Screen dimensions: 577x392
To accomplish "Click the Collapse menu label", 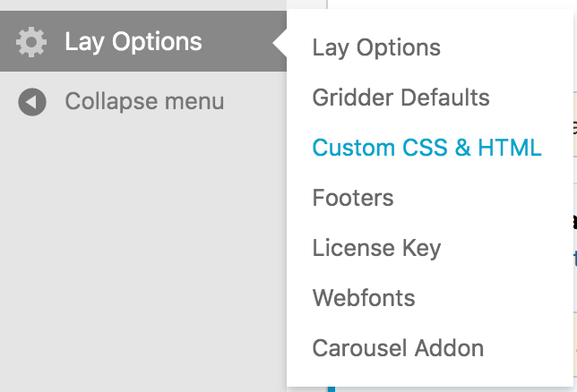I will click(x=144, y=102).
